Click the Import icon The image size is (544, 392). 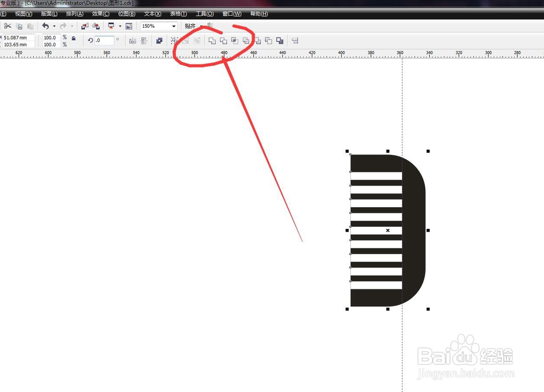point(85,26)
